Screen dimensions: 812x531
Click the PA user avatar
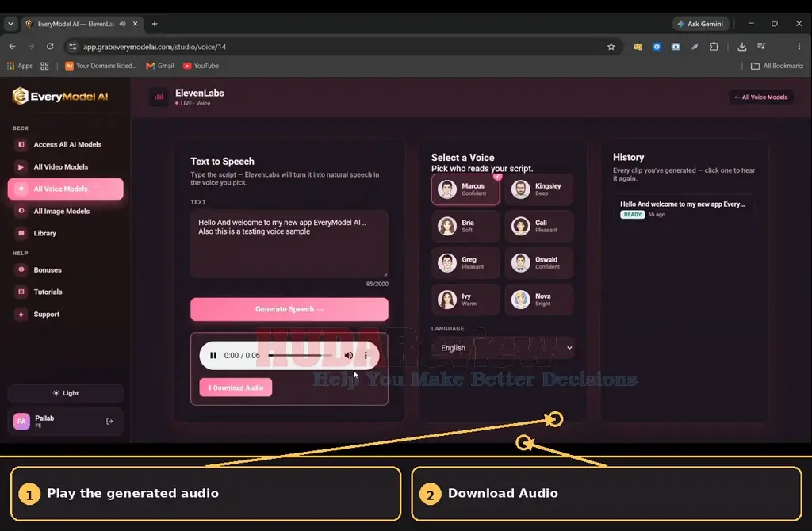(21, 422)
